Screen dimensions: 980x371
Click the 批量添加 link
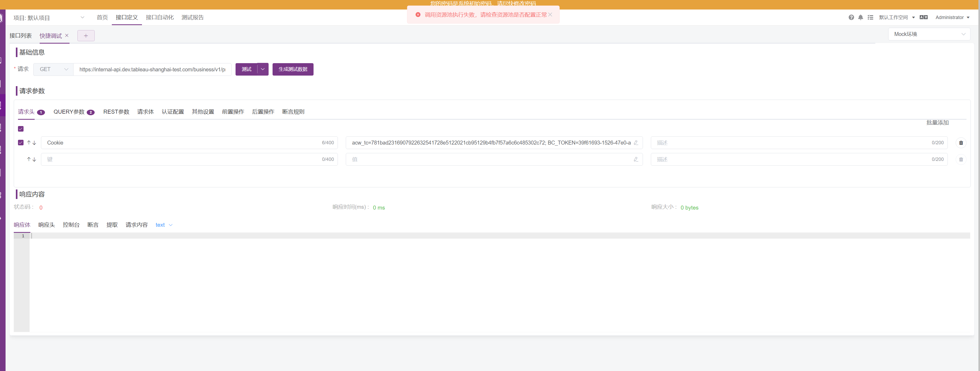(937, 123)
